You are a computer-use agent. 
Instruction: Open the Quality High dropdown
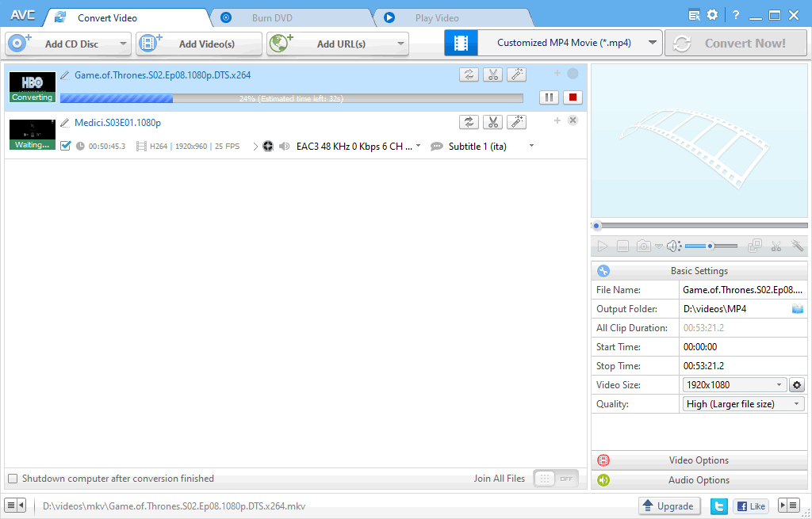tap(743, 404)
